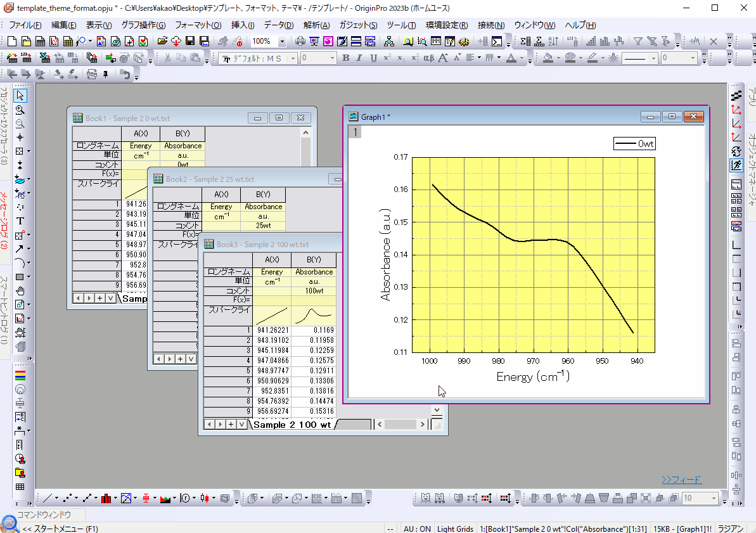This screenshot has width=756, height=533.
Task: Select the Arrow drawing tool
Action: tap(19, 249)
